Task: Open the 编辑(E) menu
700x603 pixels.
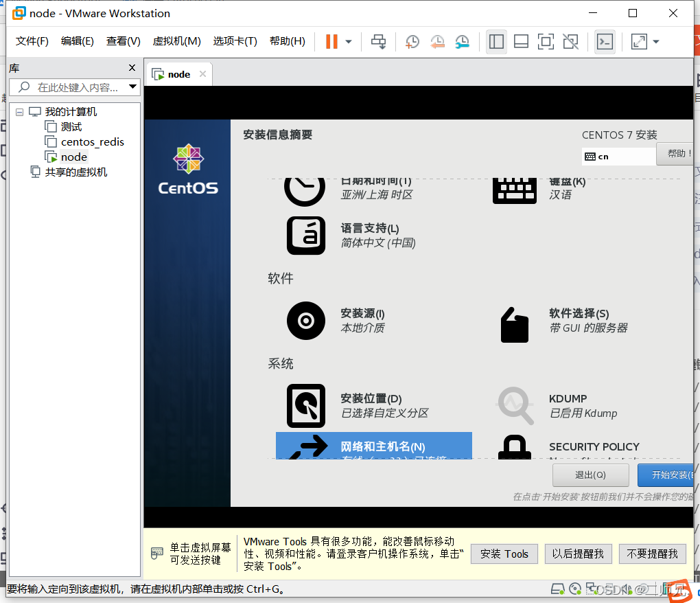Action: click(x=78, y=41)
